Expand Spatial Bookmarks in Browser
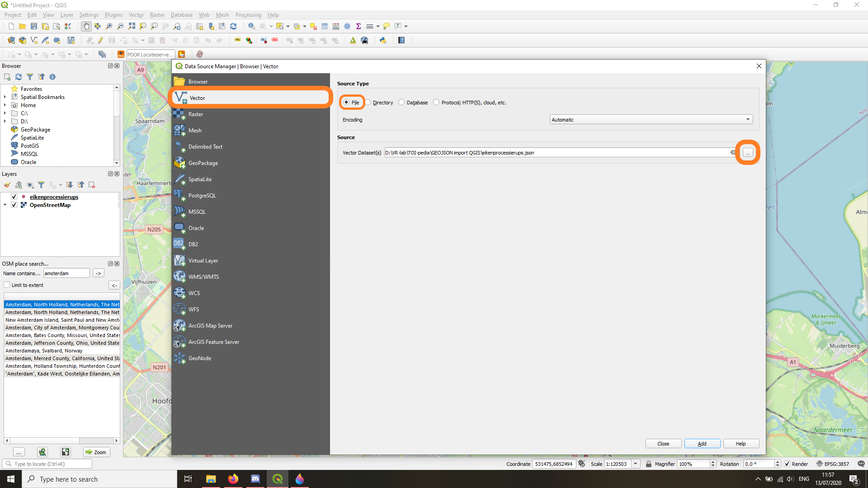 tap(5, 97)
